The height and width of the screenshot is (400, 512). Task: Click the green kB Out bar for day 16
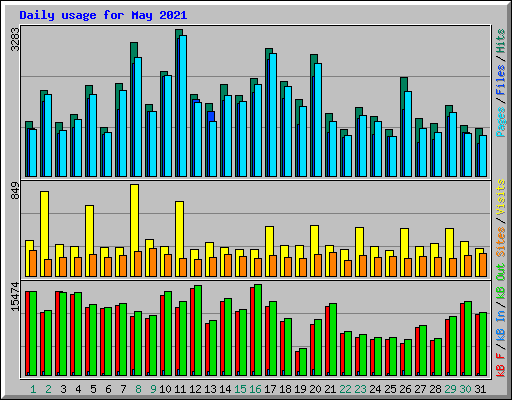coord(258,330)
